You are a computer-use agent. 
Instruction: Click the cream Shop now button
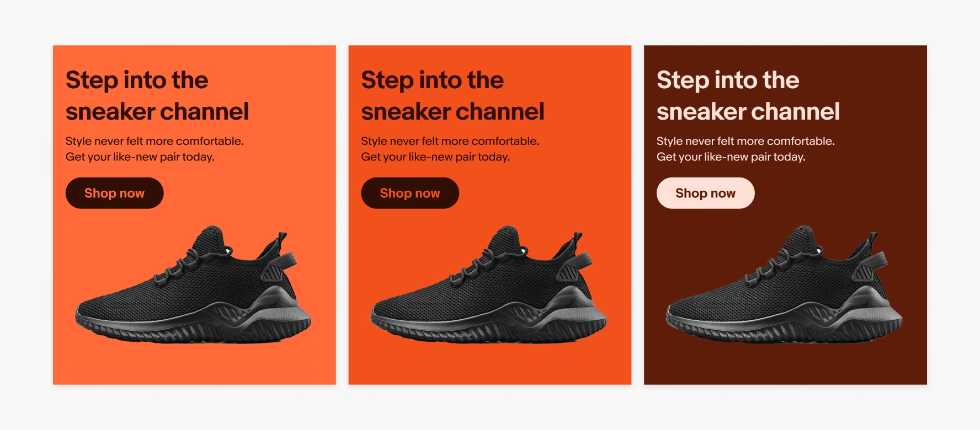(705, 193)
